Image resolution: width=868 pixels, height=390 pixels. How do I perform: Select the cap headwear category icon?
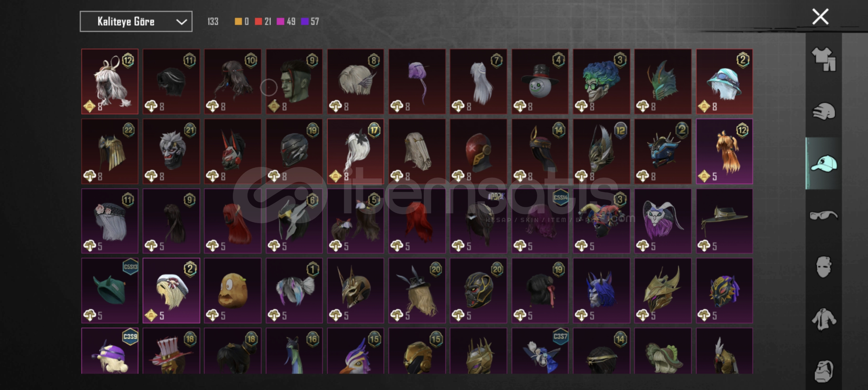824,164
